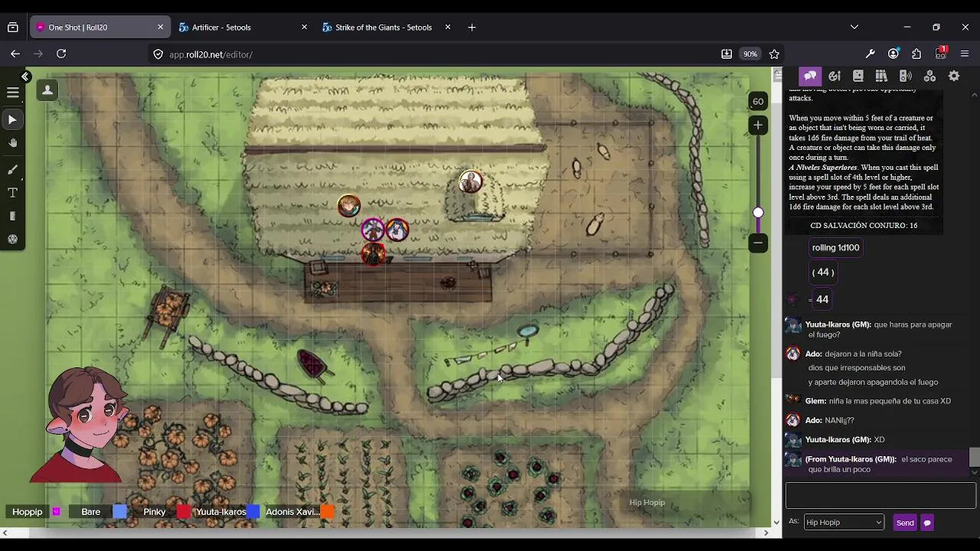
Task: Open the browser wrench dev tools icon
Action: [870, 54]
